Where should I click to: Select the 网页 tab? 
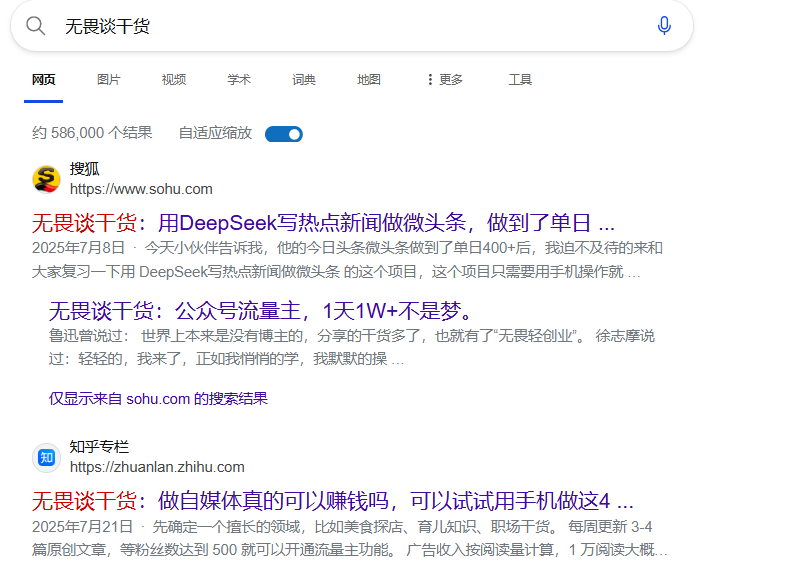[x=44, y=79]
